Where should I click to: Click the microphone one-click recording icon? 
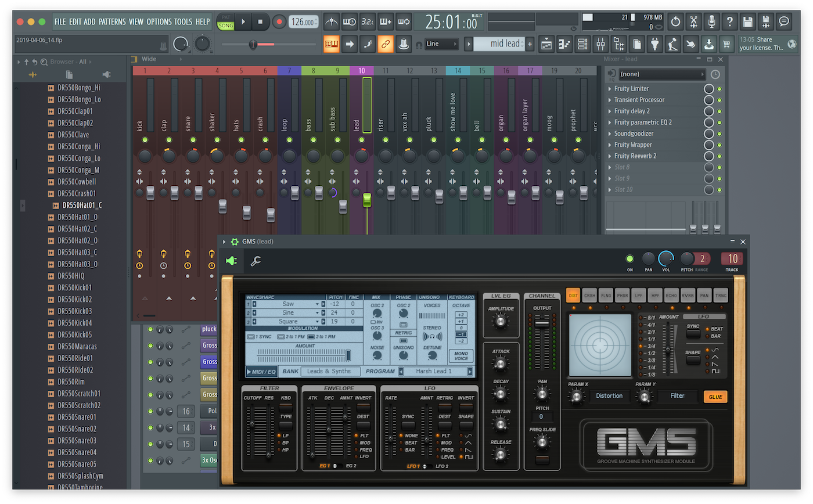click(x=711, y=22)
